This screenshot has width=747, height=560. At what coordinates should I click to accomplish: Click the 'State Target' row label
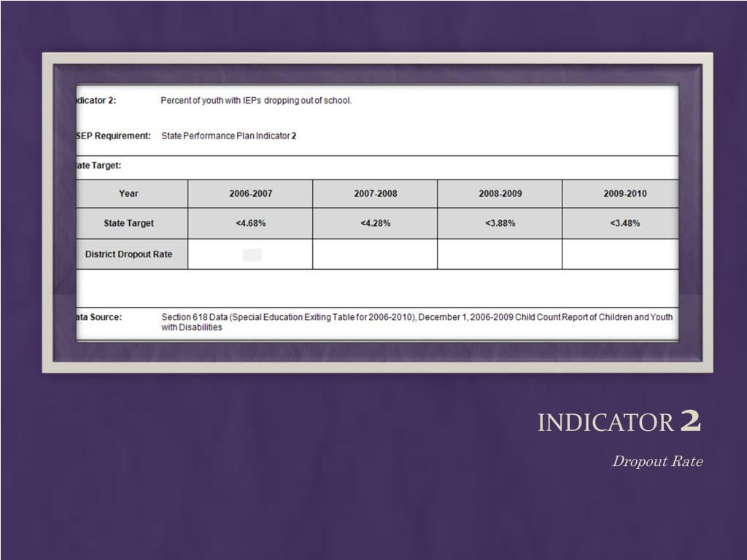click(x=131, y=223)
